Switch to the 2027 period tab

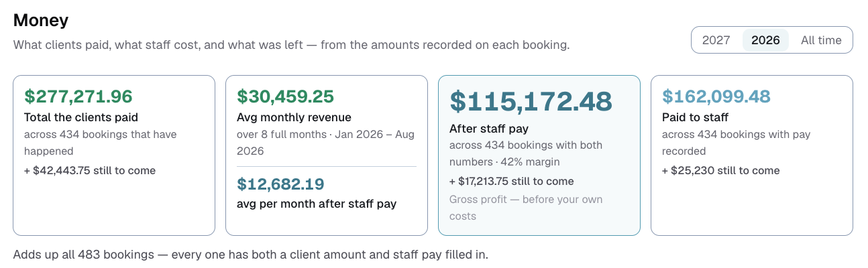point(716,40)
